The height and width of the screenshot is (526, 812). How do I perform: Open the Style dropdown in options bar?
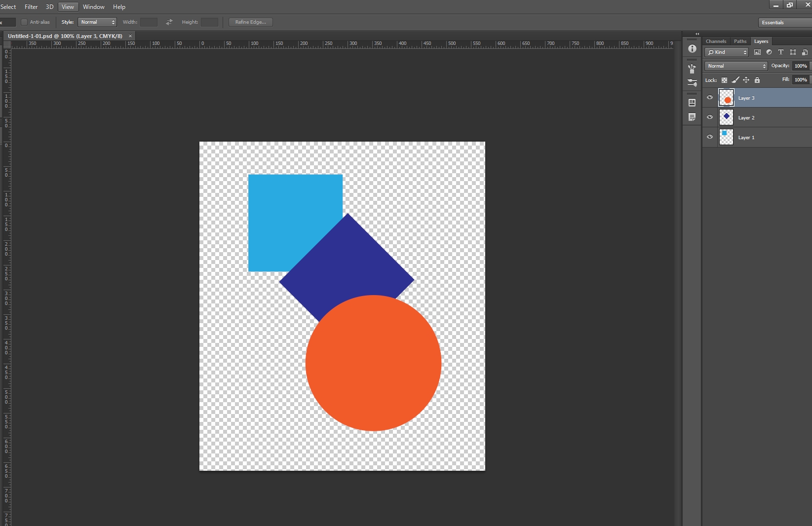[97, 22]
